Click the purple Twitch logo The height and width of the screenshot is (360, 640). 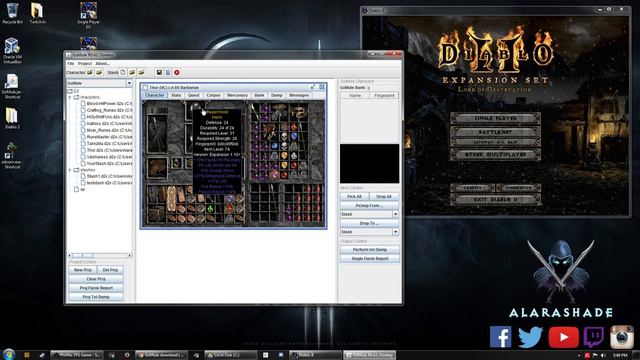pos(593,337)
